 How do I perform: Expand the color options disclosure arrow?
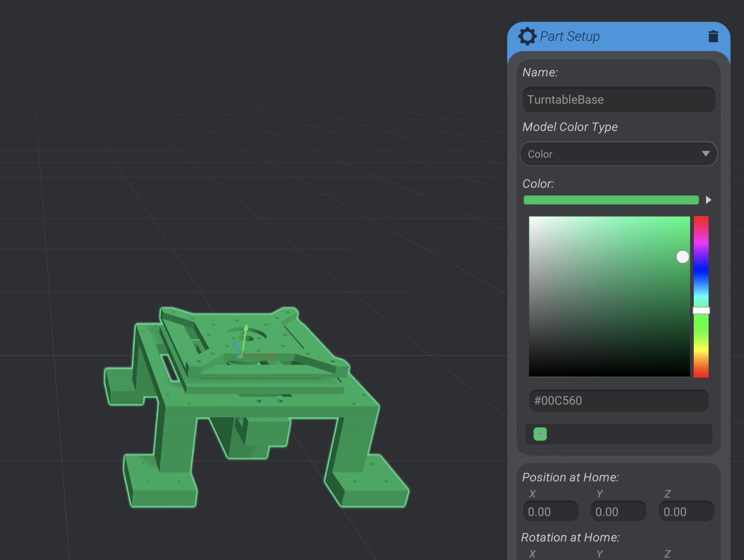tap(709, 200)
